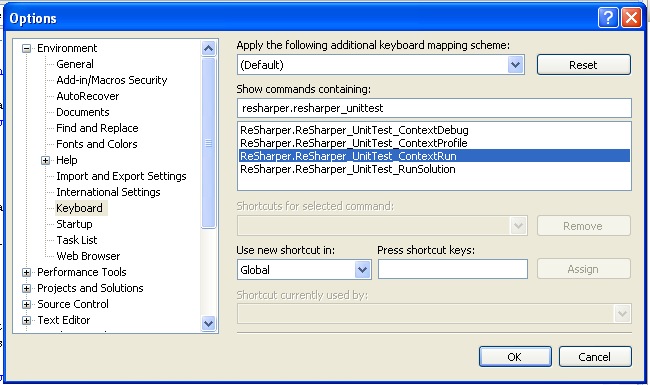Select Help tree item label
Viewport: 650px width, 385px height.
(x=67, y=160)
